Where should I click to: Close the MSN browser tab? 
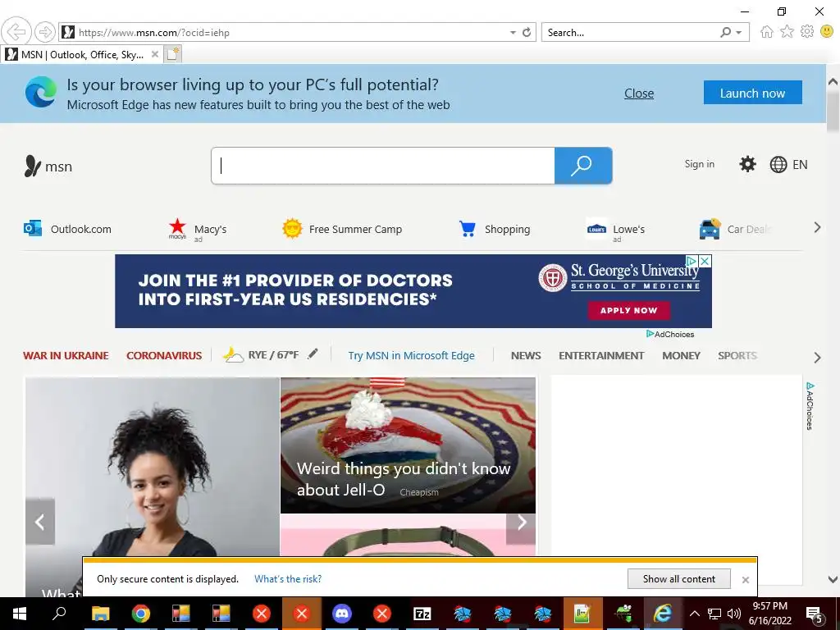[x=155, y=54]
